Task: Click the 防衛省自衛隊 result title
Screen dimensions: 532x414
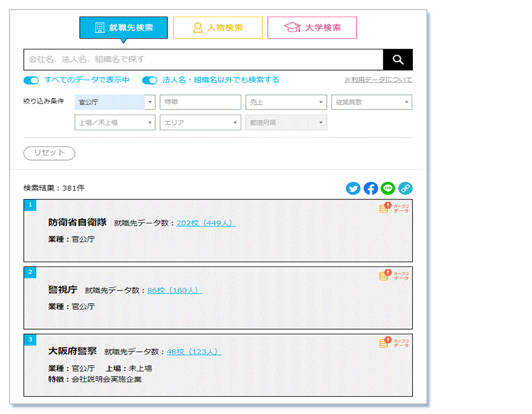Action: (x=77, y=222)
